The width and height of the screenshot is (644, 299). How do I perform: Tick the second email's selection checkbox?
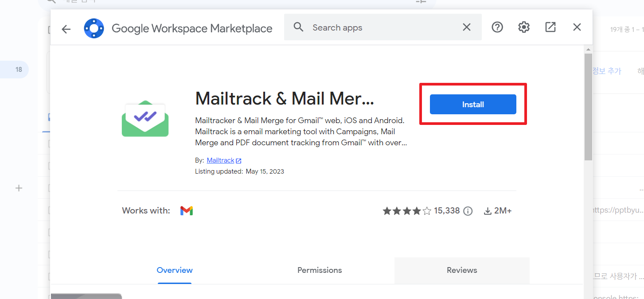coord(49,165)
